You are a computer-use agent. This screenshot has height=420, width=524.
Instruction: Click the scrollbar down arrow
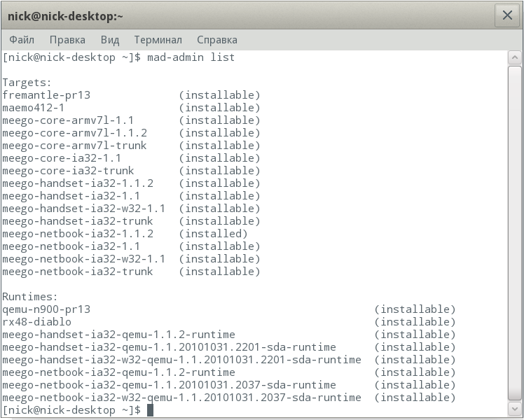point(515,410)
